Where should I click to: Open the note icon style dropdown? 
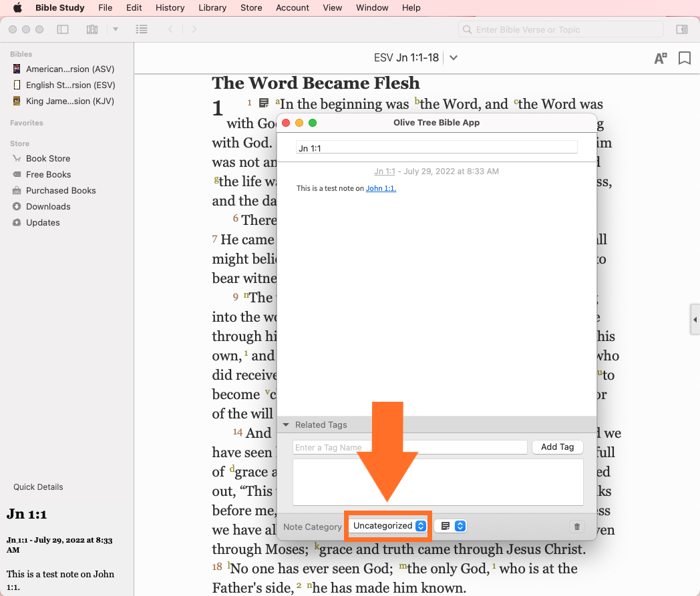pyautogui.click(x=451, y=526)
